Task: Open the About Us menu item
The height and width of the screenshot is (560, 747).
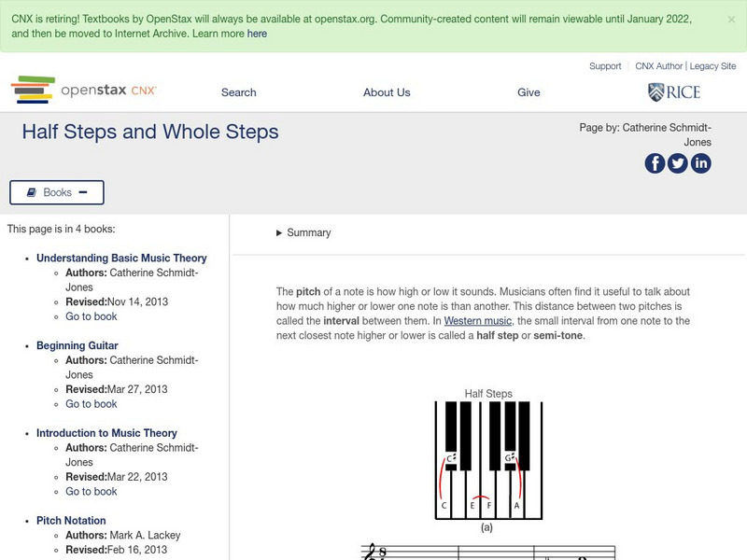Action: coord(387,92)
